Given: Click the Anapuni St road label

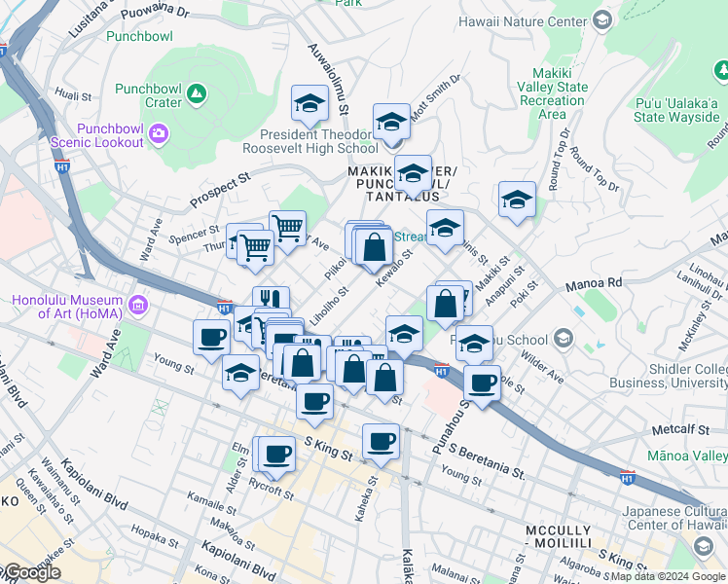Looking at the screenshot, I should [x=504, y=286].
